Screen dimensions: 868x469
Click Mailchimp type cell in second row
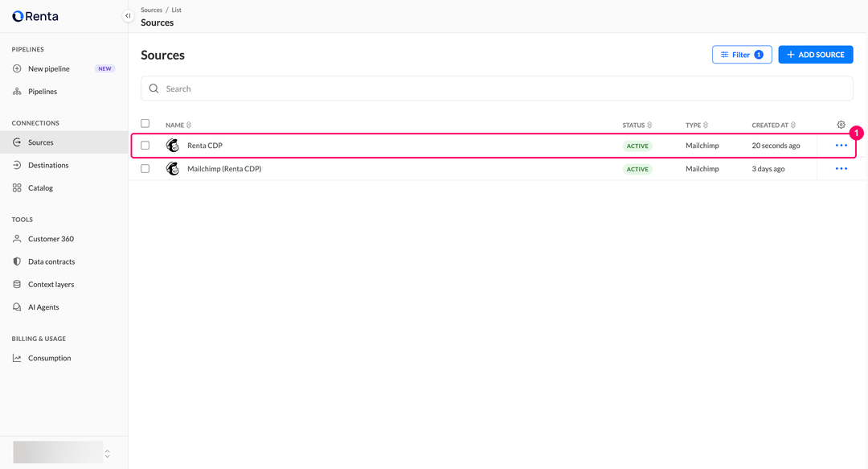click(702, 168)
